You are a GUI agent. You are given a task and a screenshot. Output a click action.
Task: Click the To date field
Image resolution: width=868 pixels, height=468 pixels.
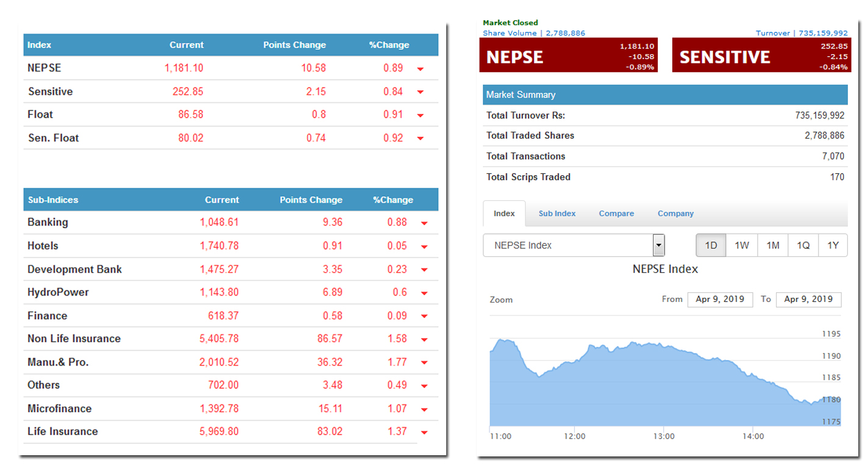(x=808, y=300)
